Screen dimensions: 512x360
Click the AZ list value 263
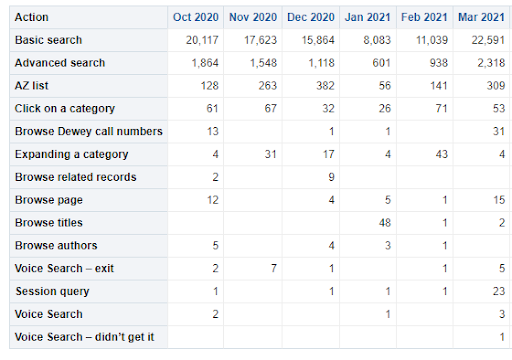[268, 86]
